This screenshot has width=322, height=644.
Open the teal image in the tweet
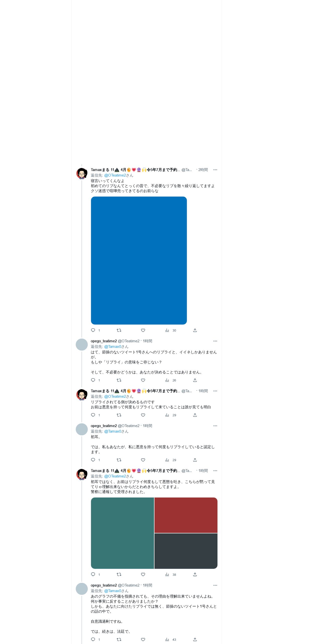coord(122,533)
